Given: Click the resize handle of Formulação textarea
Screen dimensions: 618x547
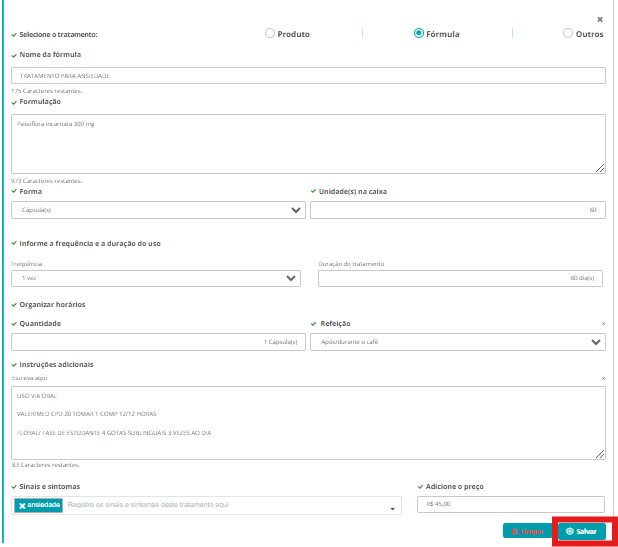Looking at the screenshot, I should [600, 168].
